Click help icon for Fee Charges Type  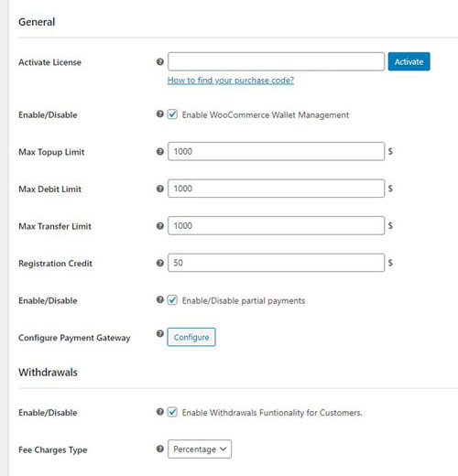(160, 449)
